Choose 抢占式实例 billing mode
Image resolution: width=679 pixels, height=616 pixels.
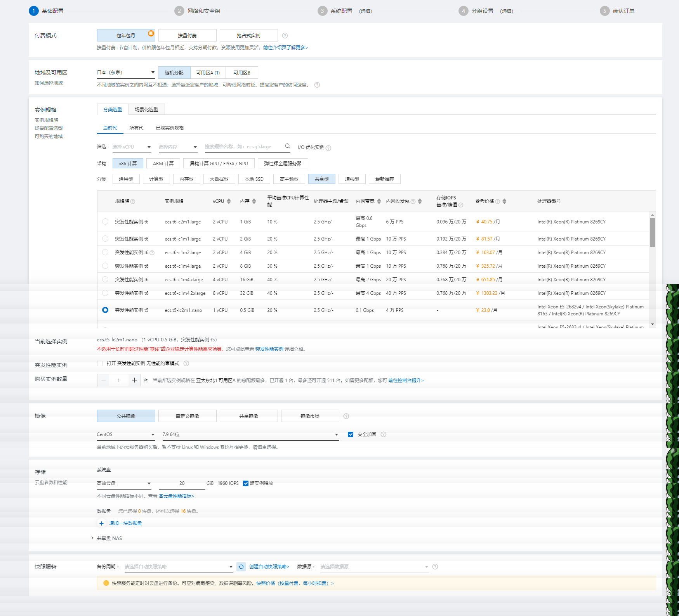coord(248,35)
